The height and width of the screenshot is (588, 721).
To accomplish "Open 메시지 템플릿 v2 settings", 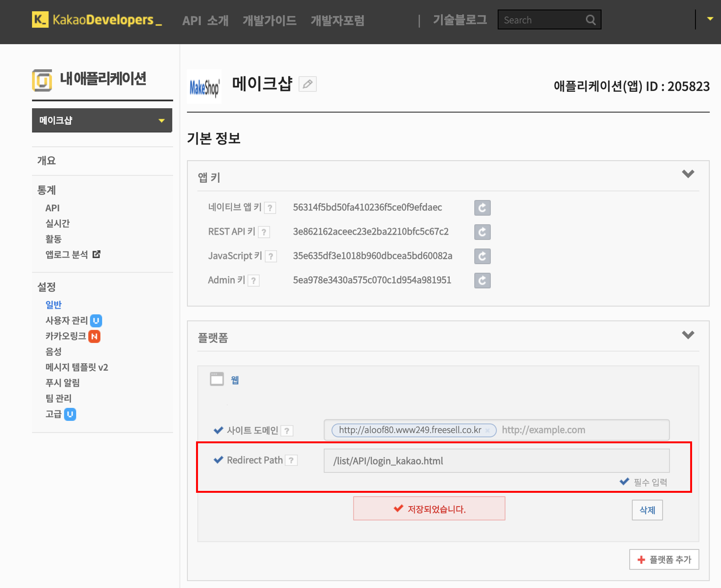I will pos(77,367).
